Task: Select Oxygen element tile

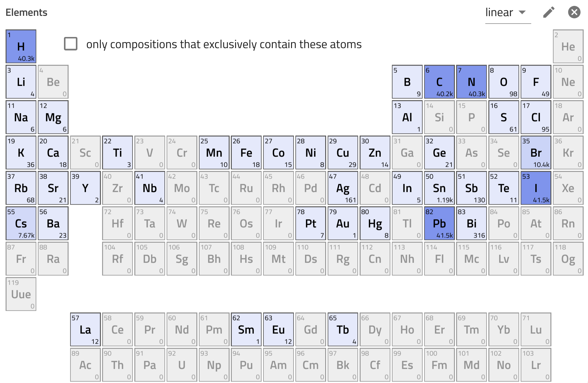Action: pos(504,82)
